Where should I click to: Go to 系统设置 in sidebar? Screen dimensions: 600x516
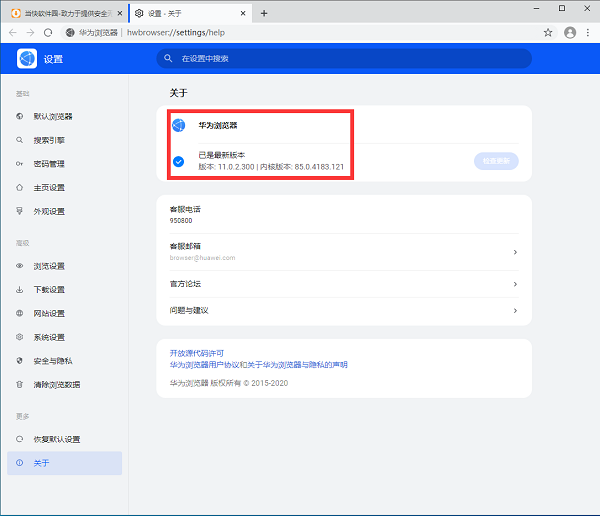pos(64,337)
